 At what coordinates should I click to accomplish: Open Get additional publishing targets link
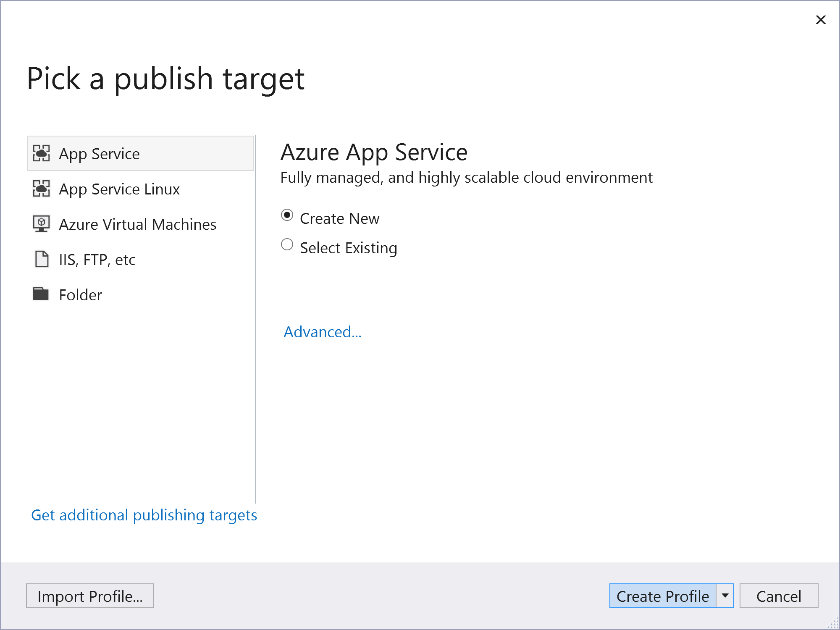144,515
